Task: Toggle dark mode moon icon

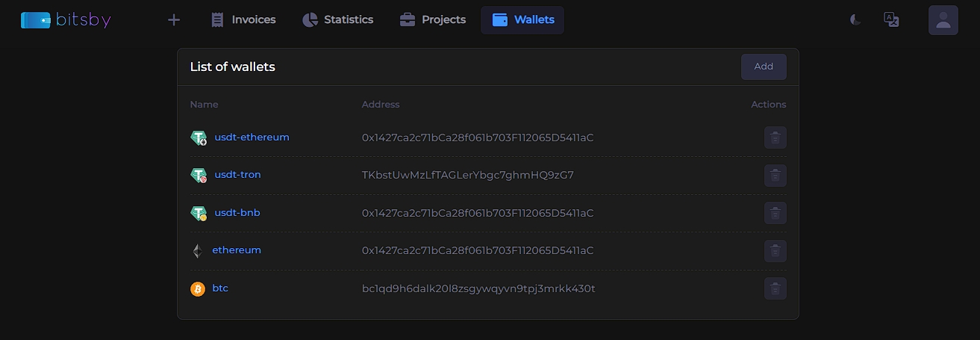Action: (855, 20)
